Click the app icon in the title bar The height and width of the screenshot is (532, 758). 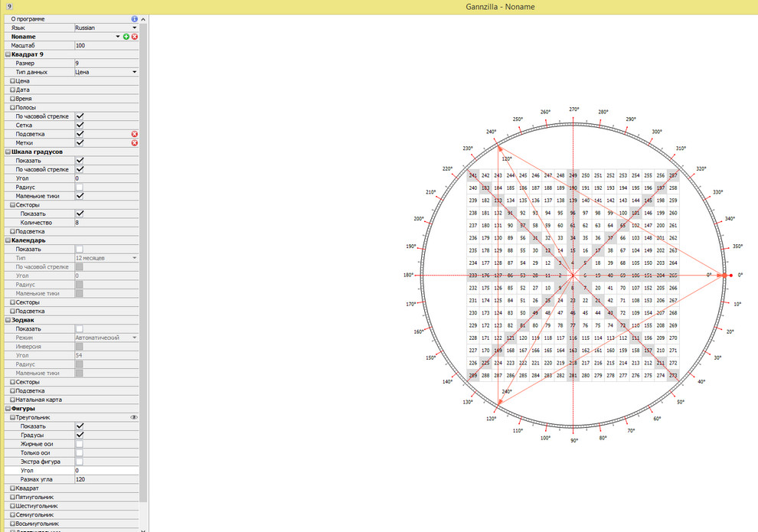(x=8, y=6)
